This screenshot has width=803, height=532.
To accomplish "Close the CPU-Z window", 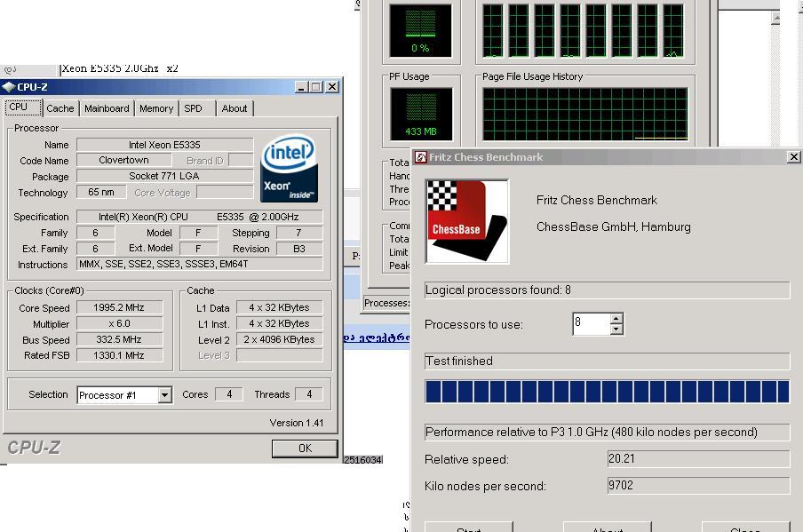I will [x=332, y=87].
